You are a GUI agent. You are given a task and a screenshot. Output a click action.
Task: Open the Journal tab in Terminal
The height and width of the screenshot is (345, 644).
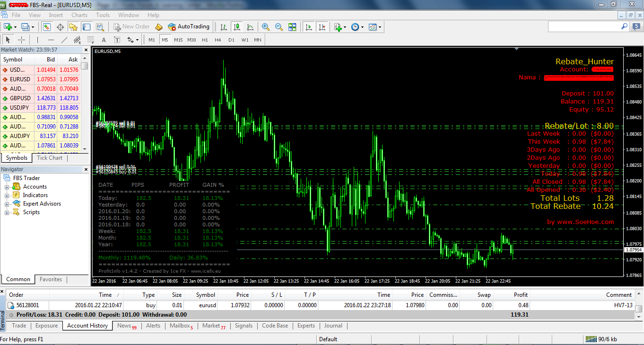333,326
